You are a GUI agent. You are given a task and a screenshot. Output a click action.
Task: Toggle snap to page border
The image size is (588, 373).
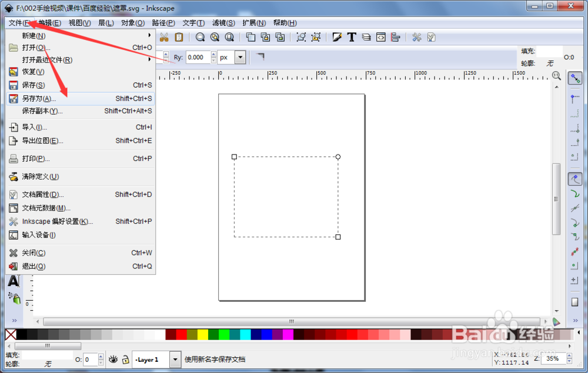tap(575, 302)
